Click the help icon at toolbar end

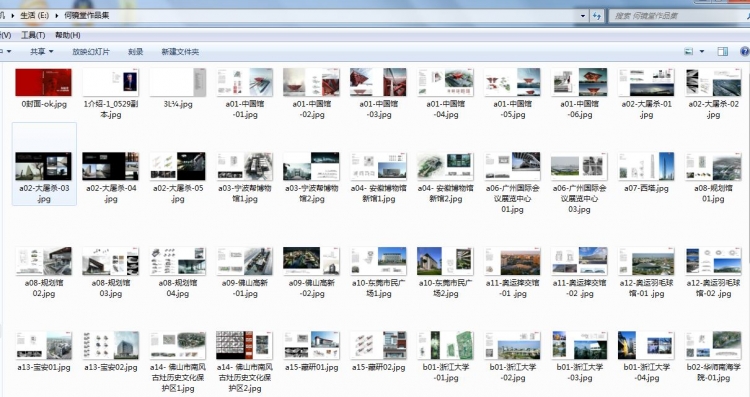745,52
